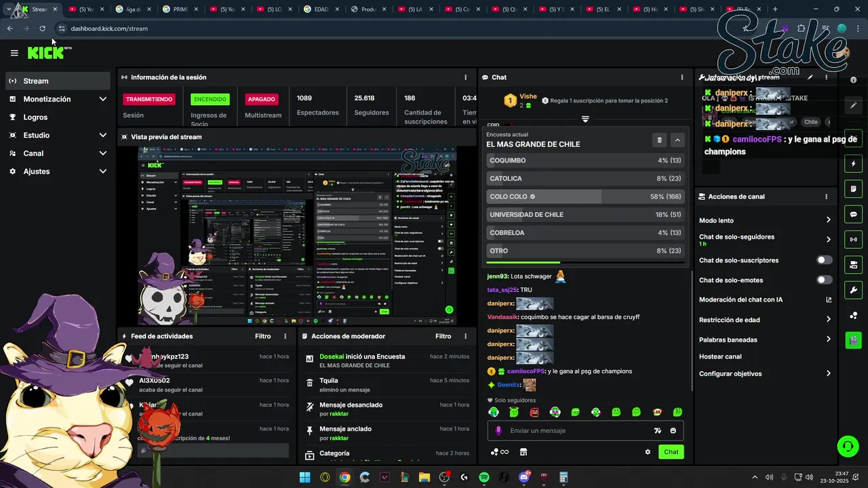Viewport: 868px width, 488px height.
Task: Expand the Ajustes sidebar section
Action: [x=58, y=171]
